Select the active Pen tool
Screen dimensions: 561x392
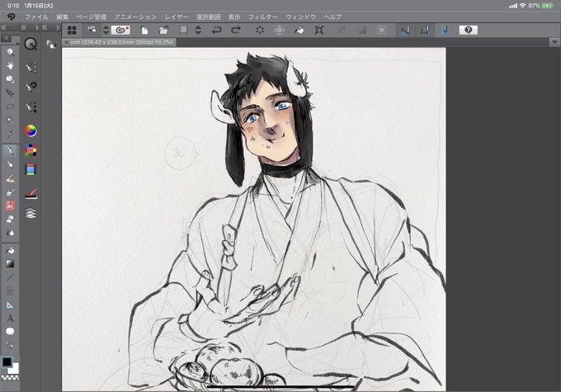click(10, 151)
